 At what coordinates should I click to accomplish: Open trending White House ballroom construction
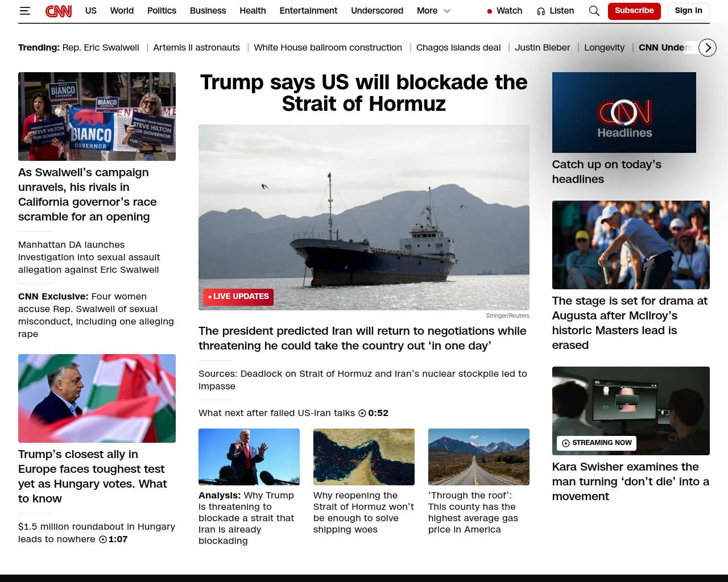(x=328, y=48)
